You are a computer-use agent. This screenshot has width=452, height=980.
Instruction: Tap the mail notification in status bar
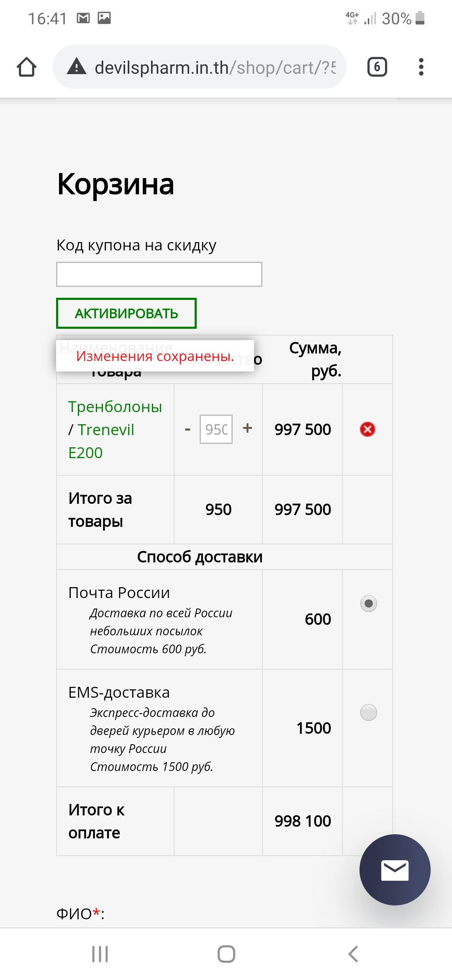pyautogui.click(x=83, y=18)
